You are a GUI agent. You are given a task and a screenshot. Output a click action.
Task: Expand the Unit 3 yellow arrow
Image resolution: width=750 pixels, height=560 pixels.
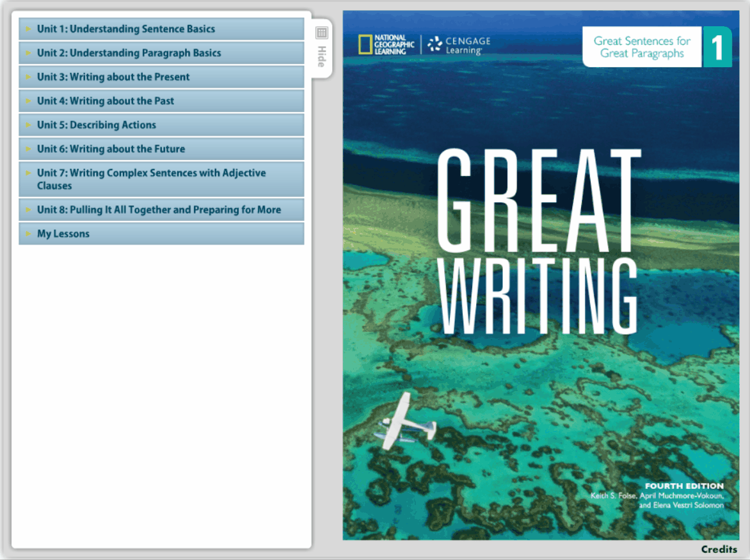pyautogui.click(x=28, y=77)
